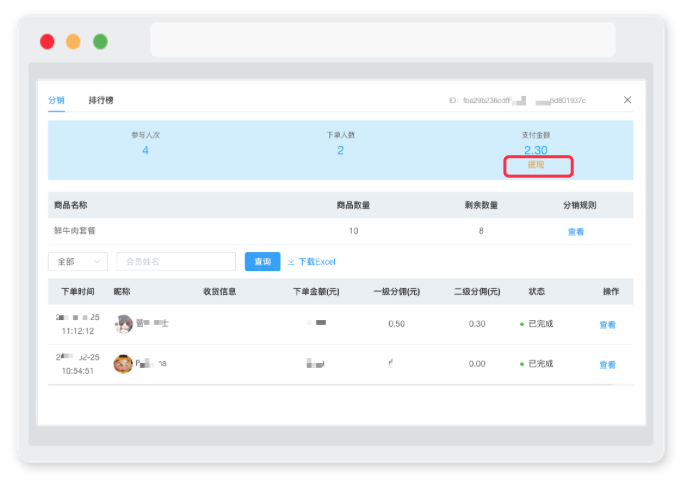Open the 排行榜 tab

click(101, 100)
